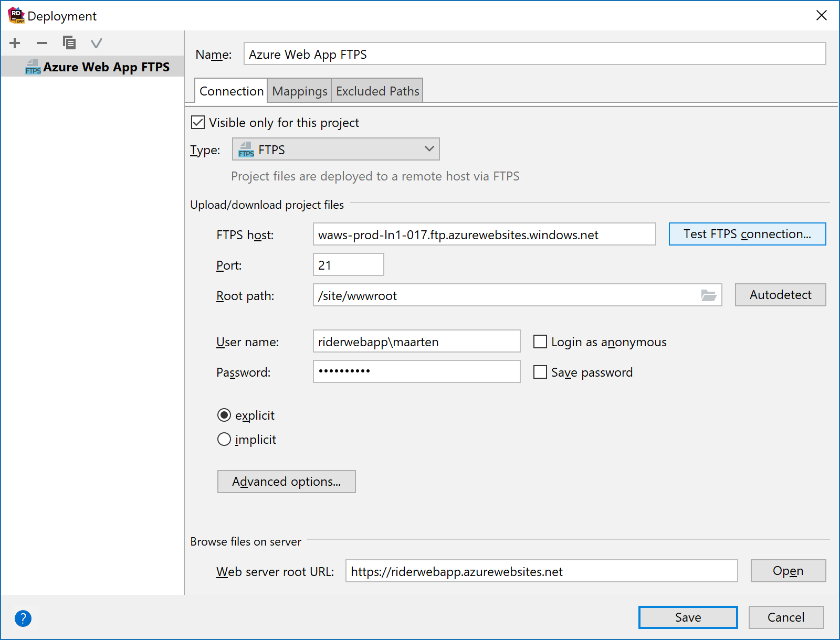The image size is (840, 640).
Task: Open Advanced options
Action: tap(286, 481)
